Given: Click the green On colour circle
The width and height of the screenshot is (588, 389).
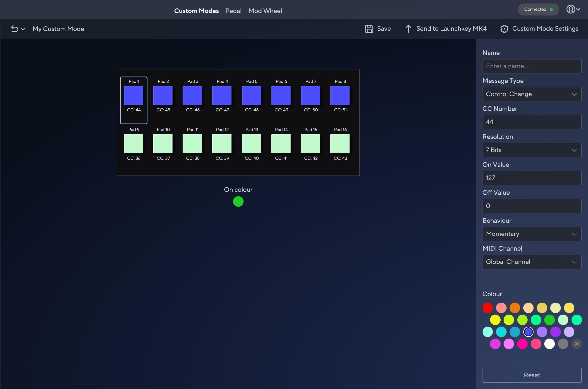Looking at the screenshot, I should 238,201.
